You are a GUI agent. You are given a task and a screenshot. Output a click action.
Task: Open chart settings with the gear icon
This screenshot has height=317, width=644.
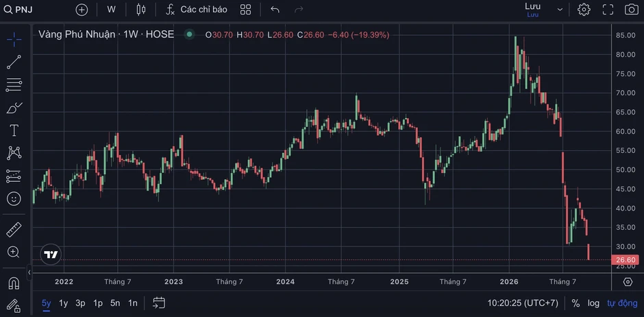pos(584,10)
